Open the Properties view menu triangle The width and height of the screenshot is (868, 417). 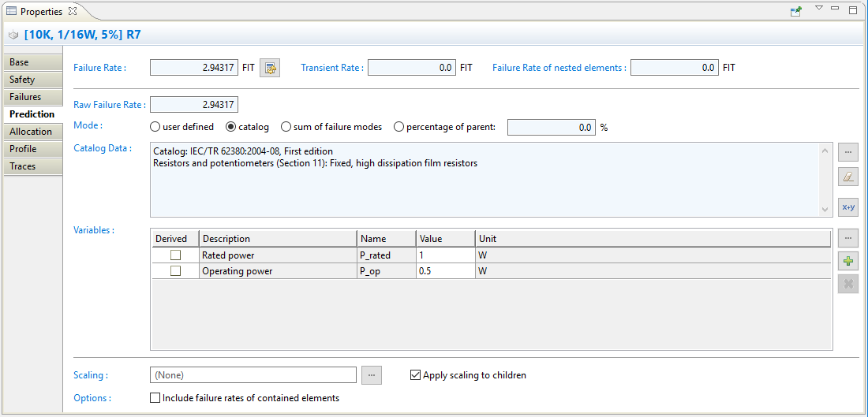(818, 9)
